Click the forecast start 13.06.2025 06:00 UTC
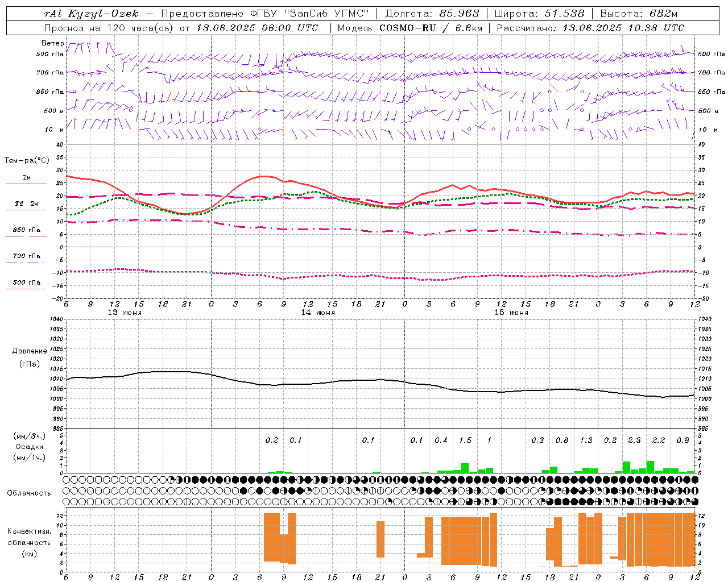 [257, 28]
